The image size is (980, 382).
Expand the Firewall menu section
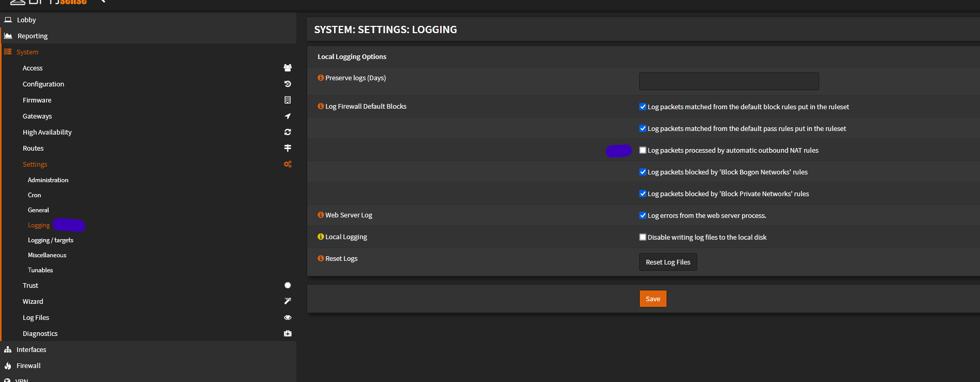[28, 365]
